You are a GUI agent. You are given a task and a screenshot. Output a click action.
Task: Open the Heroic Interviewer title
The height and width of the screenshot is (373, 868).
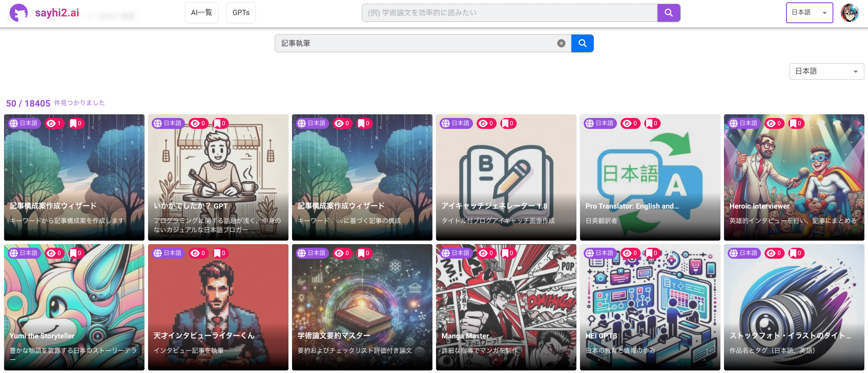pyautogui.click(x=759, y=206)
